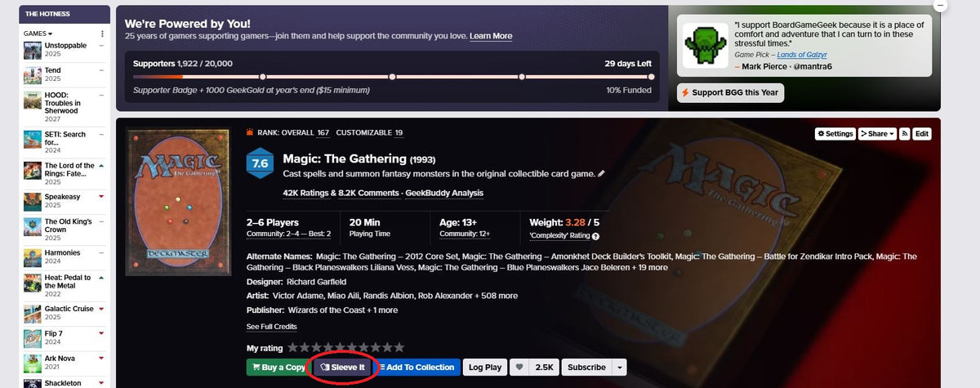Click the Tend game thumbnail
The width and height of the screenshot is (980, 388).
(33, 75)
